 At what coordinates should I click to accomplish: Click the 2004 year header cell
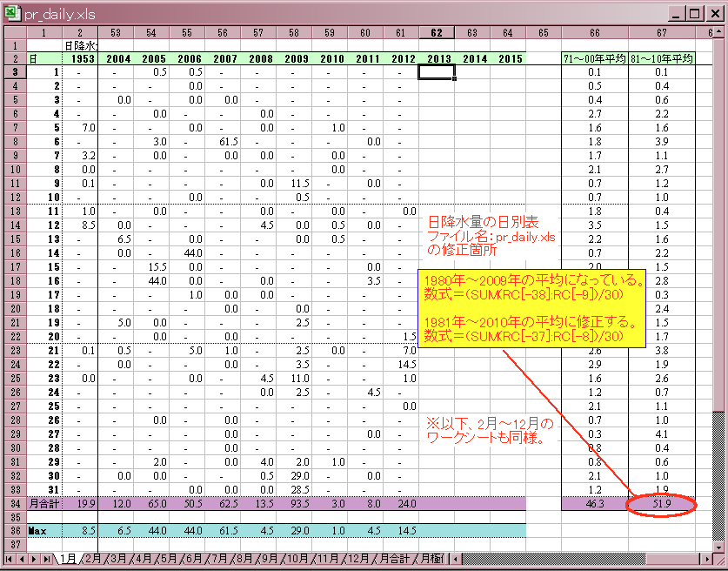point(116,59)
